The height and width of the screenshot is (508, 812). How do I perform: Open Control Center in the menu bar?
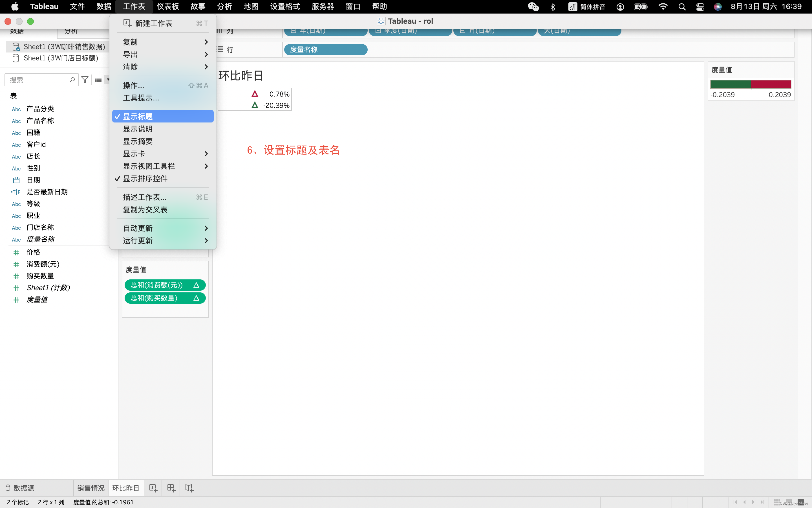coord(700,6)
